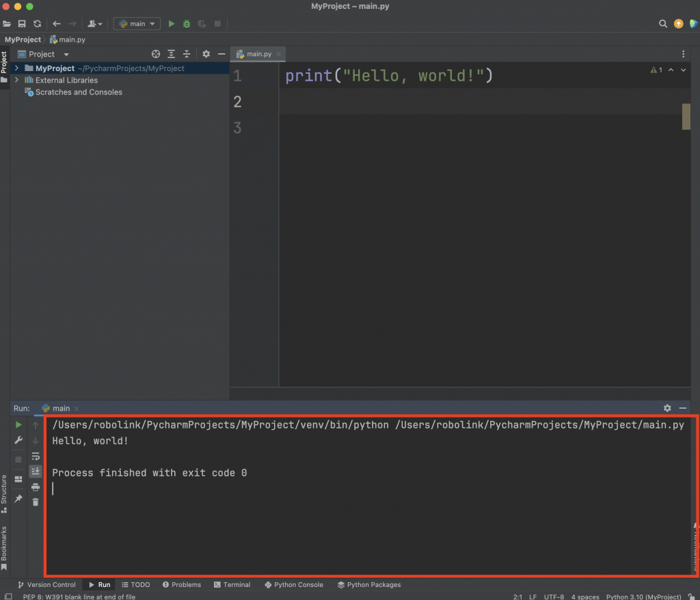This screenshot has width=700, height=600.
Task: Expand the MyProject folder tree node
Action: pos(16,68)
